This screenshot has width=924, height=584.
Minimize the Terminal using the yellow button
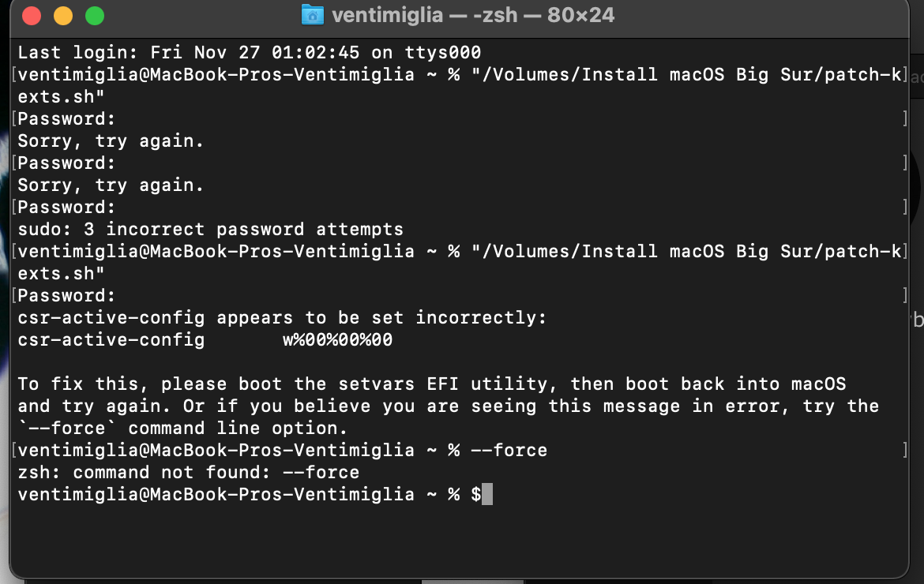[x=63, y=16]
